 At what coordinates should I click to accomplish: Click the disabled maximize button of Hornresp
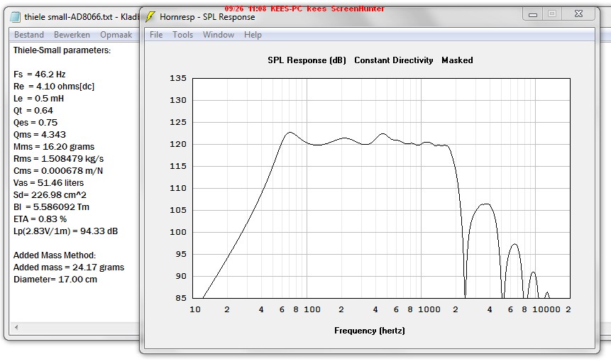(x=552, y=14)
